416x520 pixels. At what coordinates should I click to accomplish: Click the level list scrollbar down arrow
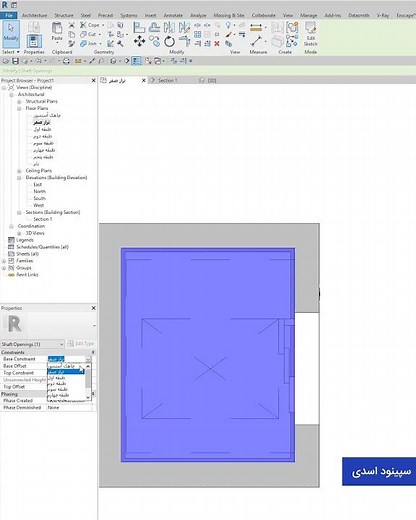click(88, 397)
